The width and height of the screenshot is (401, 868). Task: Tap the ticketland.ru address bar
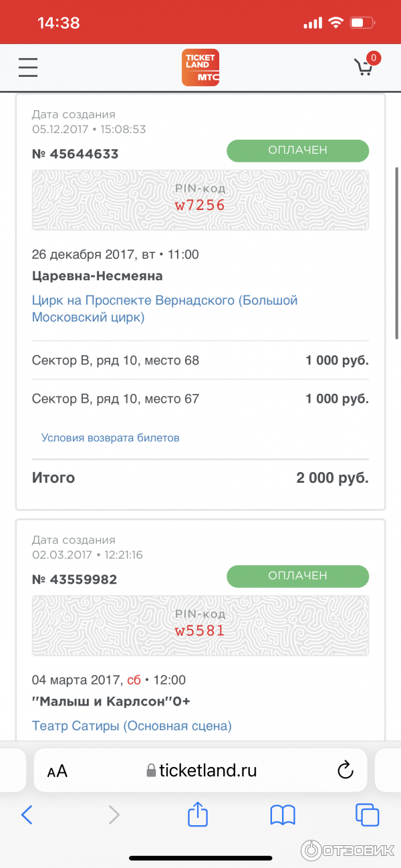[200, 770]
